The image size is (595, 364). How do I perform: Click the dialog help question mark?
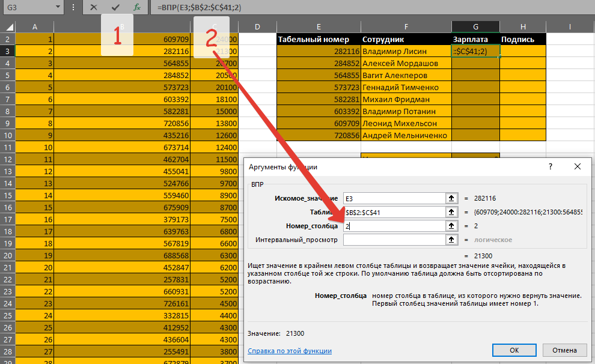pyautogui.click(x=550, y=166)
